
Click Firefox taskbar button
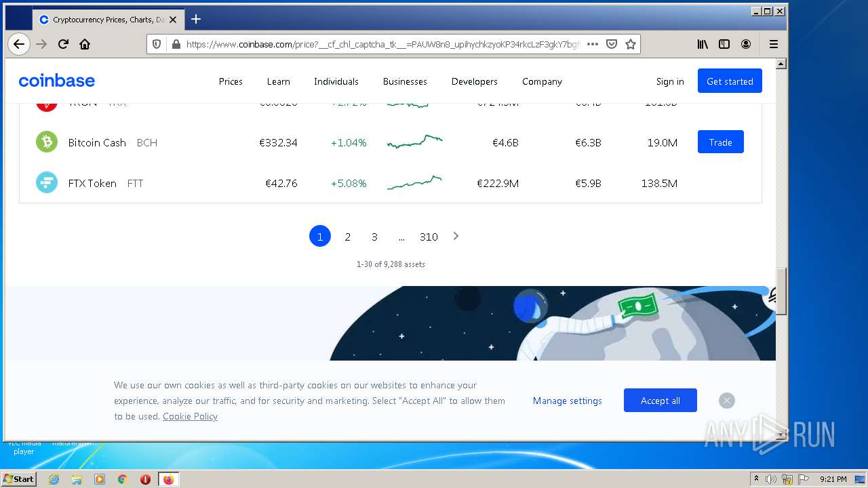[x=168, y=479]
